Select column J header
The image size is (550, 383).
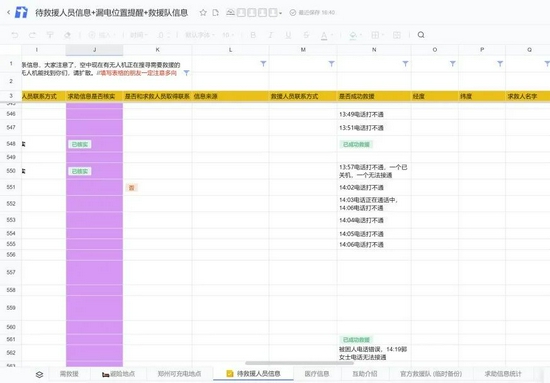tap(94, 50)
